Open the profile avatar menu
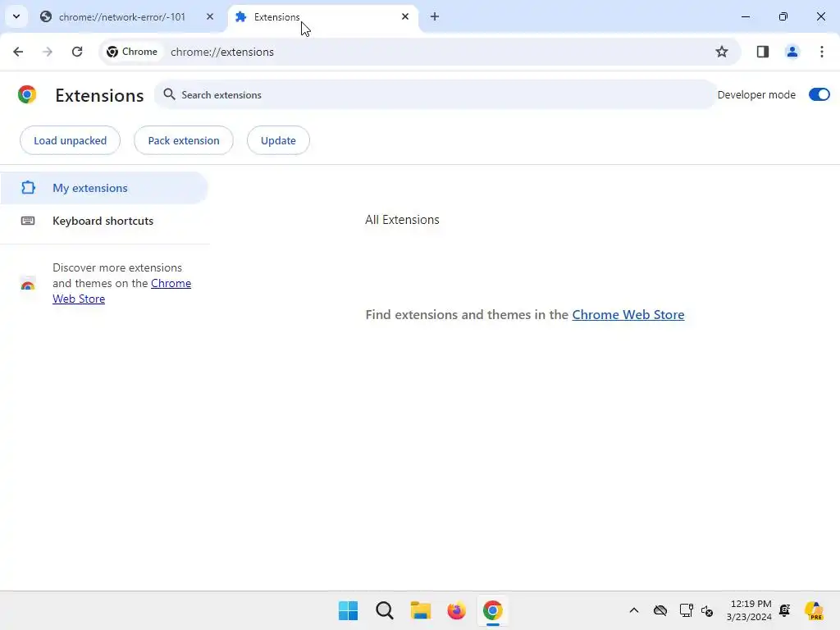The height and width of the screenshot is (630, 840). [x=792, y=52]
